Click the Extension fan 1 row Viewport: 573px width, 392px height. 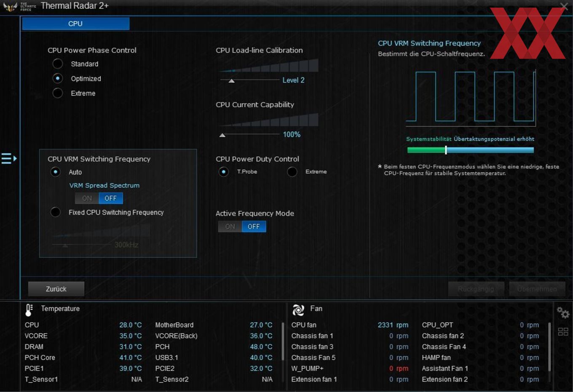(x=350, y=379)
